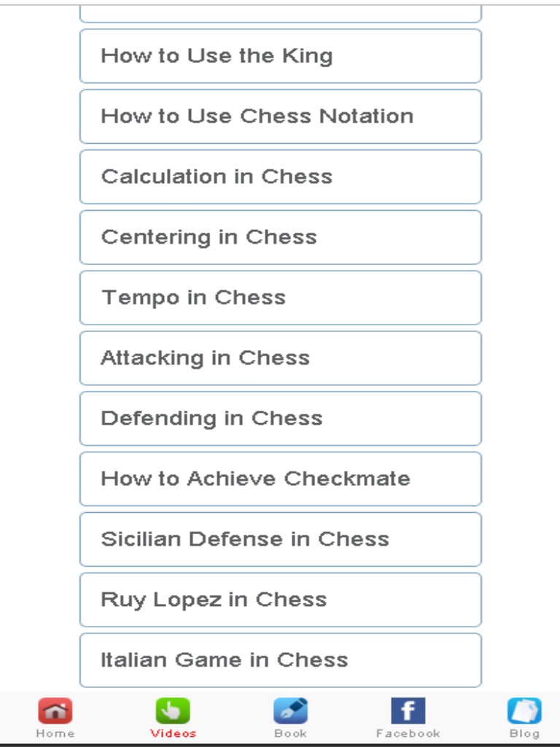Select "Defending in Chess" item
Screen dimensions: 560x747
tap(280, 419)
